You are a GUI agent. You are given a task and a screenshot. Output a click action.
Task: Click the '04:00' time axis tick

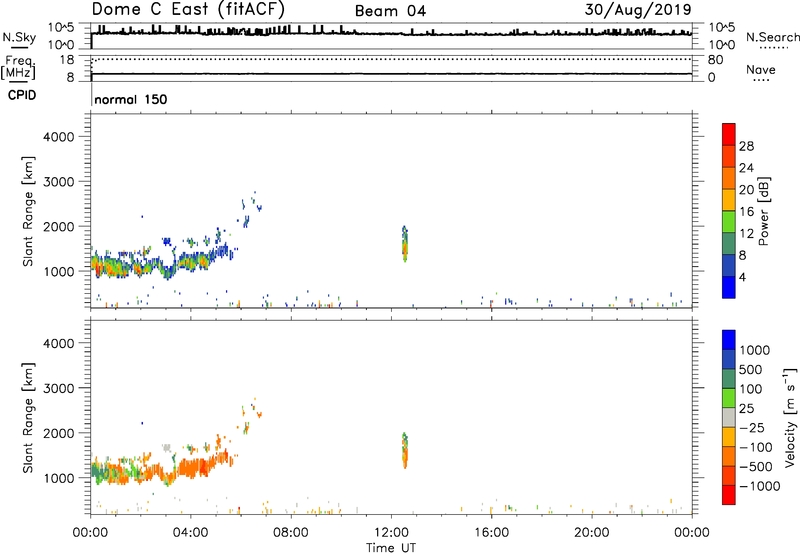[x=190, y=533]
